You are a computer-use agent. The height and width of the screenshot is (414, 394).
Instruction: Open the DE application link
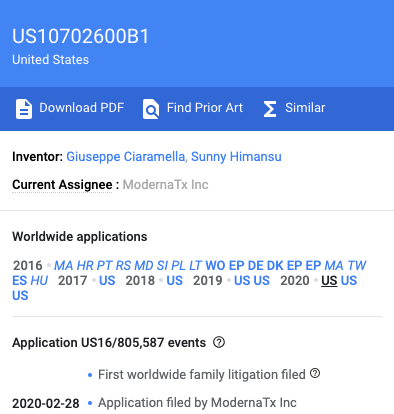click(256, 266)
